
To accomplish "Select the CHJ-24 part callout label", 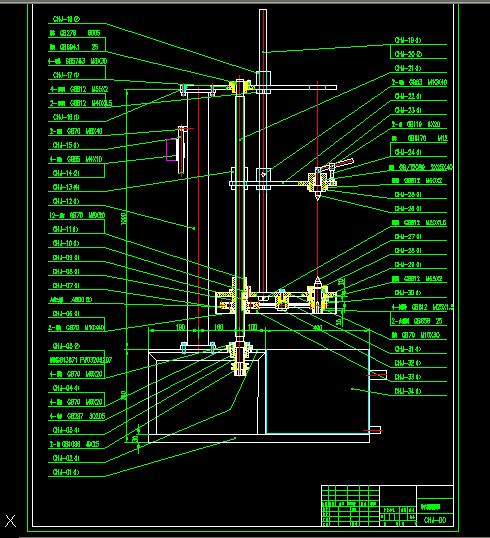I will click(x=408, y=152).
